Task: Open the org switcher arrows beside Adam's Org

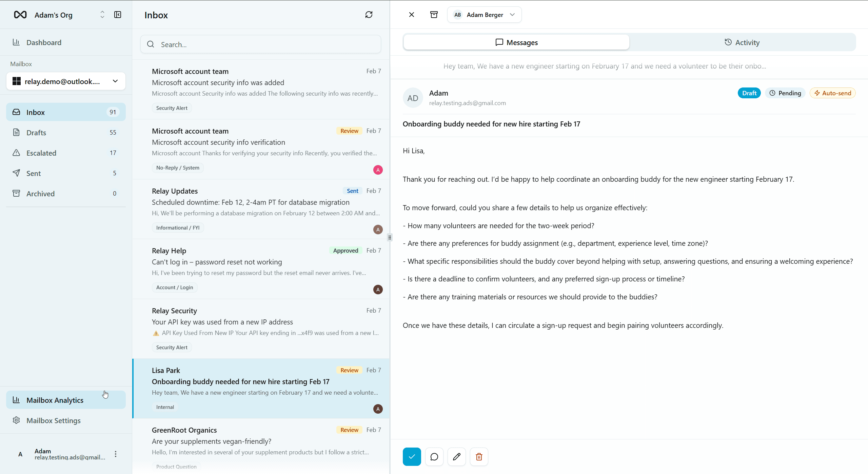Action: click(x=102, y=15)
